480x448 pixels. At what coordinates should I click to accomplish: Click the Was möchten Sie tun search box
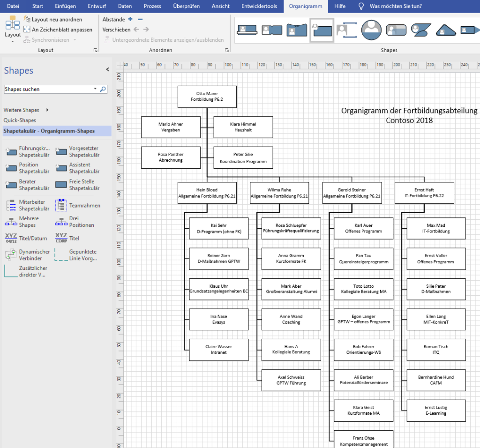pyautogui.click(x=396, y=6)
